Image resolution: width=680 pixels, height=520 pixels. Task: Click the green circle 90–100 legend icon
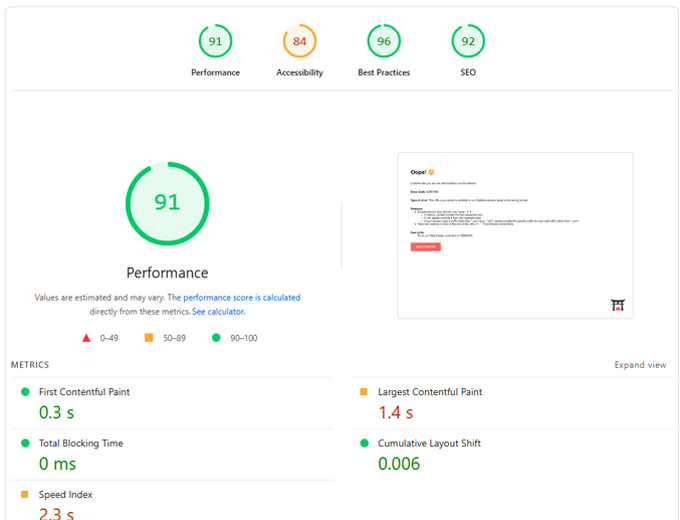(x=215, y=338)
